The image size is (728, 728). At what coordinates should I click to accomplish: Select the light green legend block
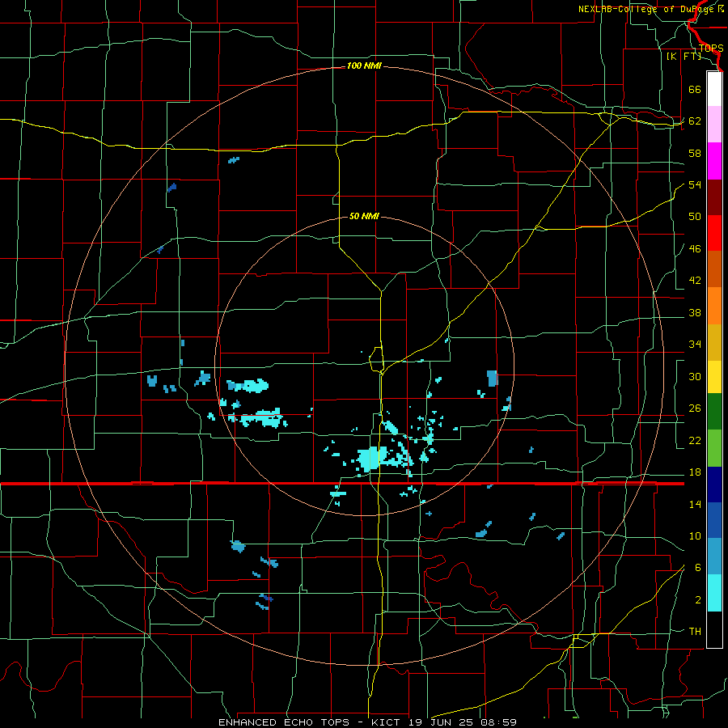pyautogui.click(x=714, y=448)
